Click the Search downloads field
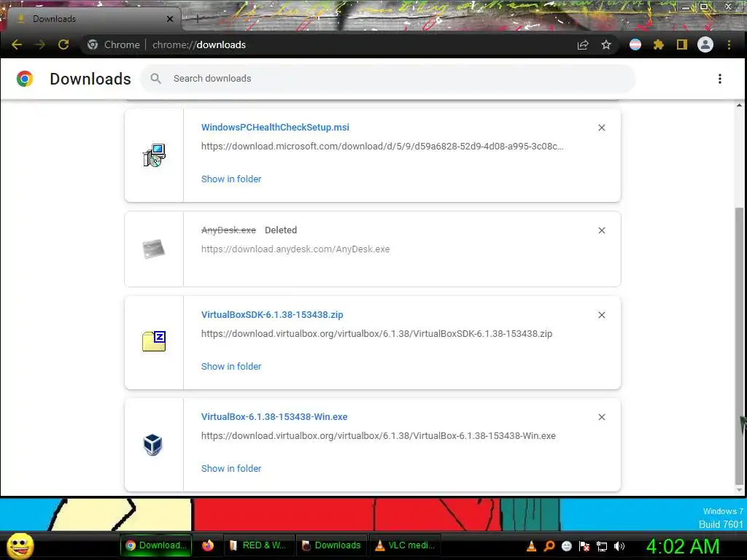 (x=388, y=79)
